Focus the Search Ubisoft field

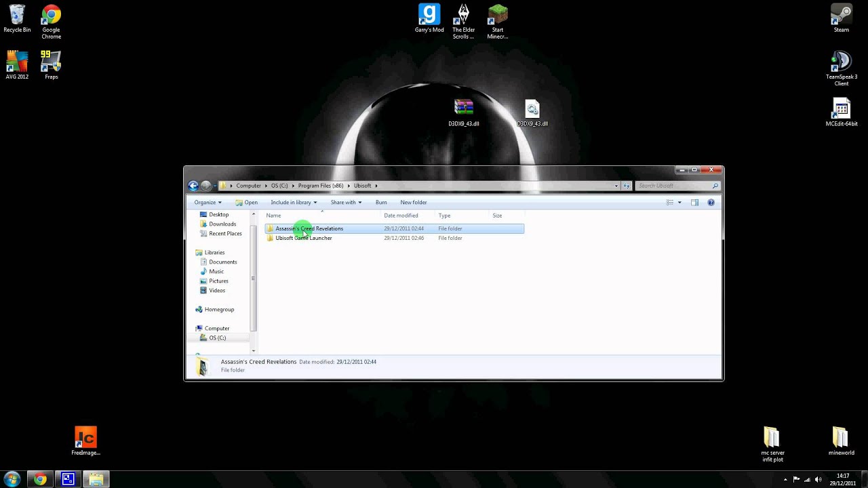coord(673,186)
